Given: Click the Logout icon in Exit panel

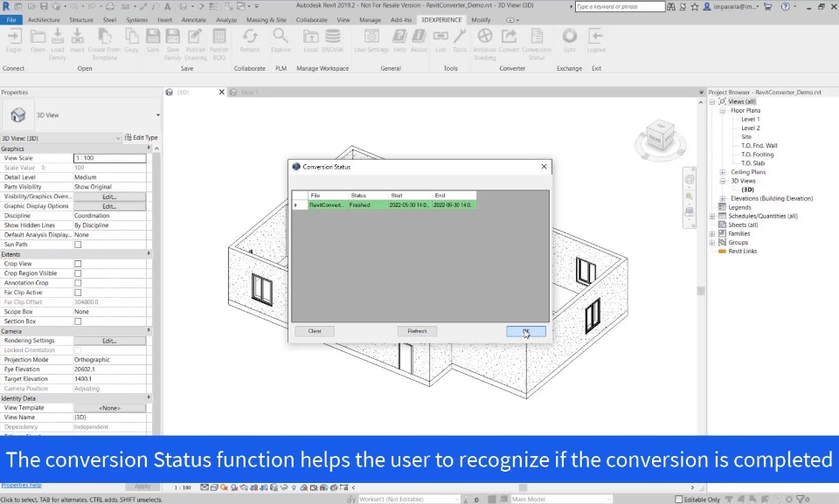Looking at the screenshot, I should click(x=596, y=41).
